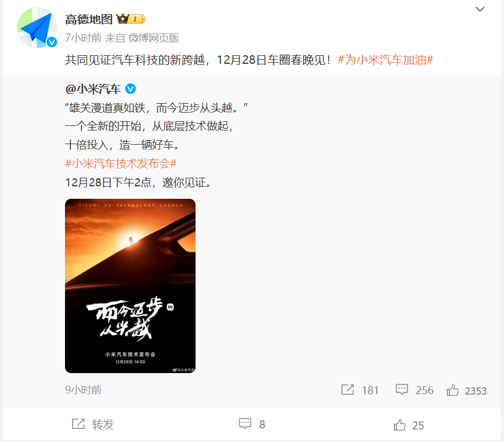The height and width of the screenshot is (442, 504).
Task: Click the 256 comment count on original post
Action: tap(425, 390)
